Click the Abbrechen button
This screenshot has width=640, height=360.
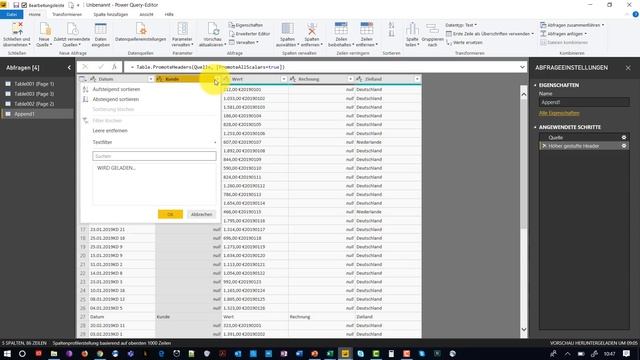(201, 214)
